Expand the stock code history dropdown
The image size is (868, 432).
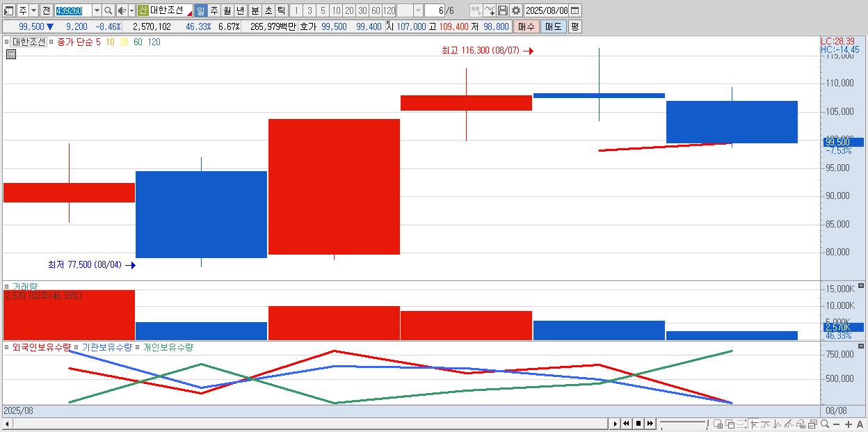pos(97,10)
